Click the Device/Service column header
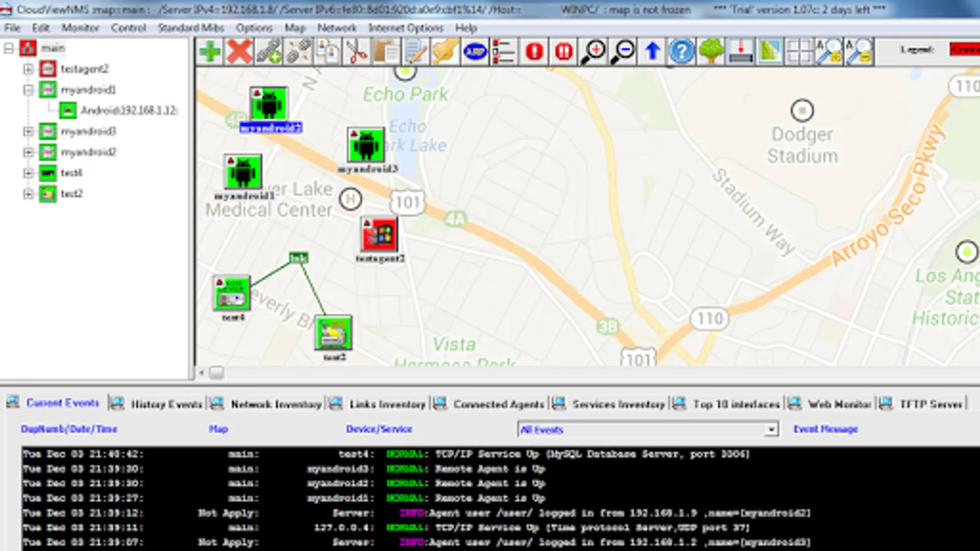 [x=379, y=429]
